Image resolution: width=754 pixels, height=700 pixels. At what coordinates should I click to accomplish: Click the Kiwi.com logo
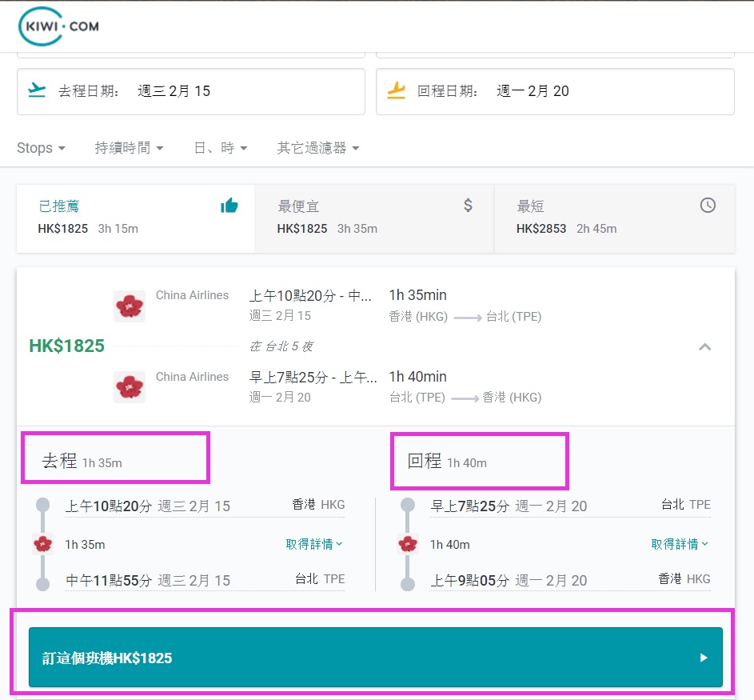(58, 26)
